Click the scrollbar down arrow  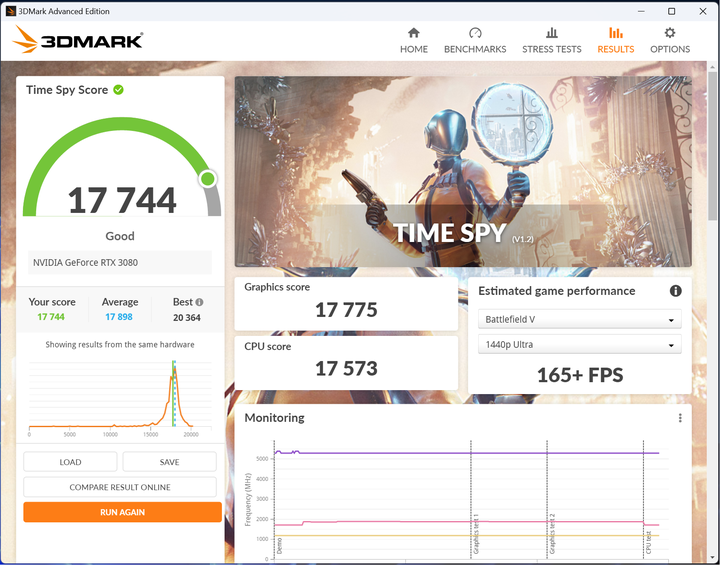click(712, 558)
